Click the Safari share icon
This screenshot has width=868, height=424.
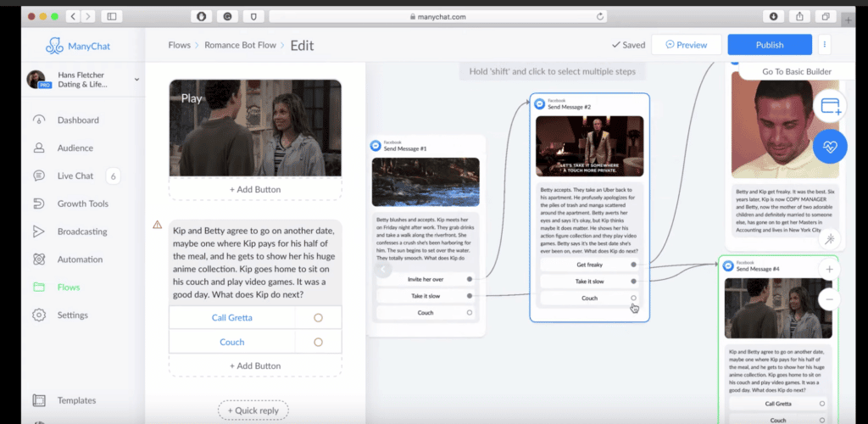point(799,17)
